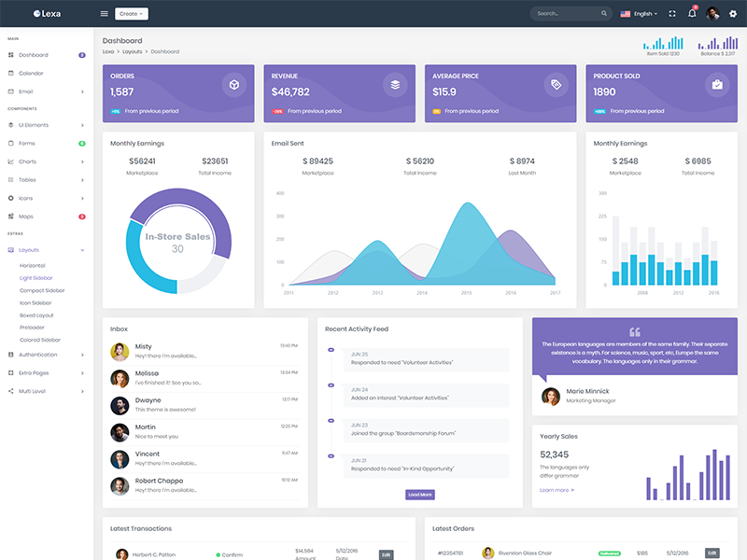Select Calendar in the sidebar

[31, 73]
